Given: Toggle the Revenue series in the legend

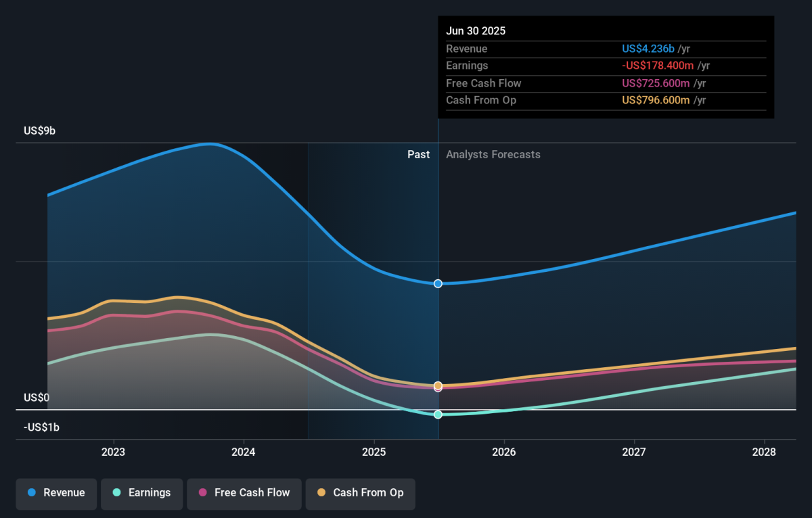Looking at the screenshot, I should (57, 493).
